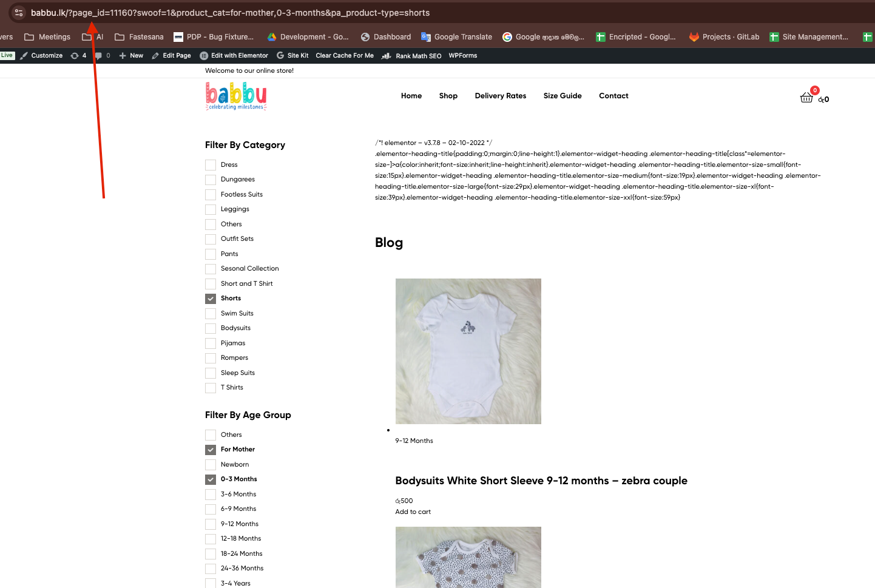Uncheck the For Mother age group filter

(211, 450)
